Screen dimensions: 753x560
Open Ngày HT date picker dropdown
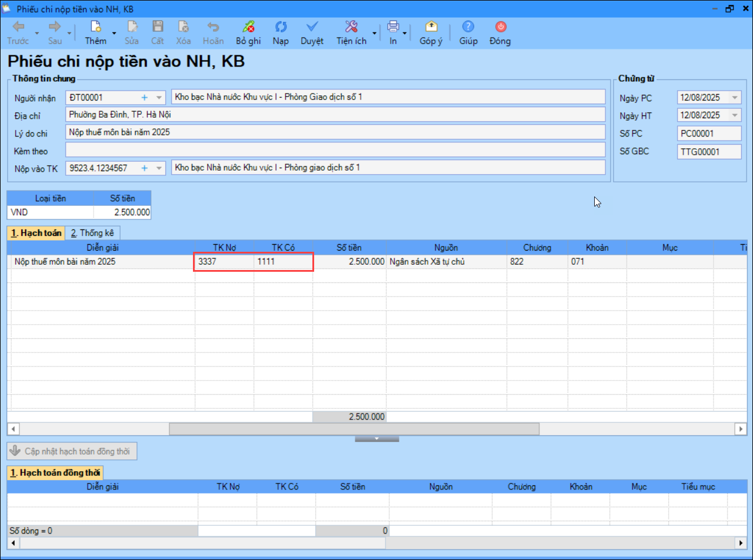[735, 115]
